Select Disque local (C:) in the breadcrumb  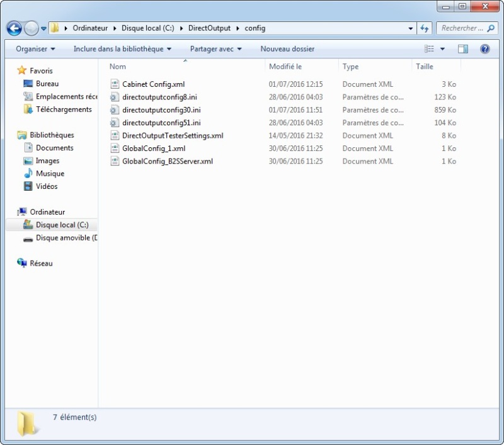click(x=147, y=28)
